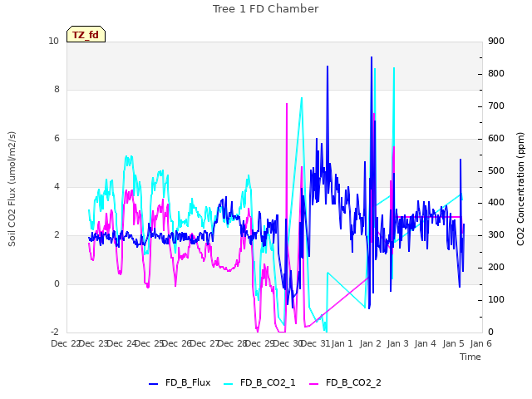Click the '8' left y-axis tick label
Image resolution: width=532 pixels, height=399 pixels.
57,89
